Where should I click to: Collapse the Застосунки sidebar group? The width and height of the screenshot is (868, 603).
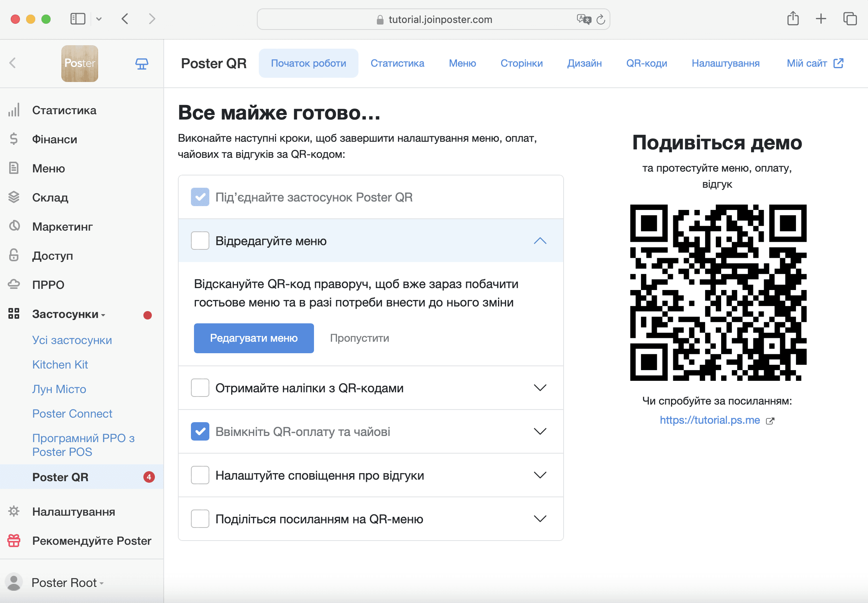69,314
